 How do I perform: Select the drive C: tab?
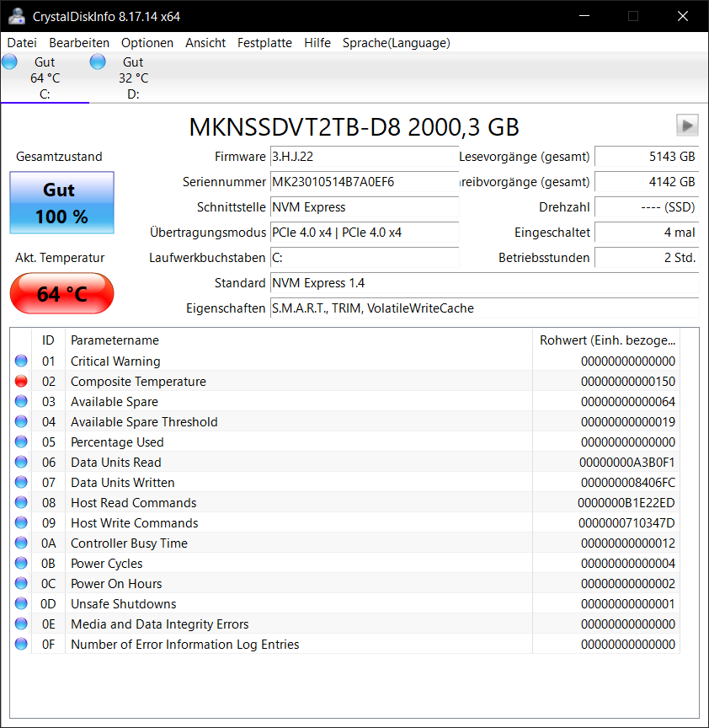click(x=45, y=78)
